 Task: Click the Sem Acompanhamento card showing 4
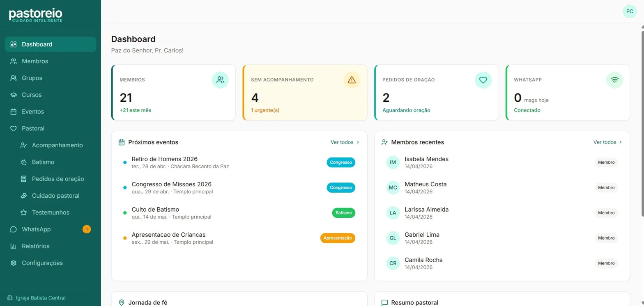point(305,93)
